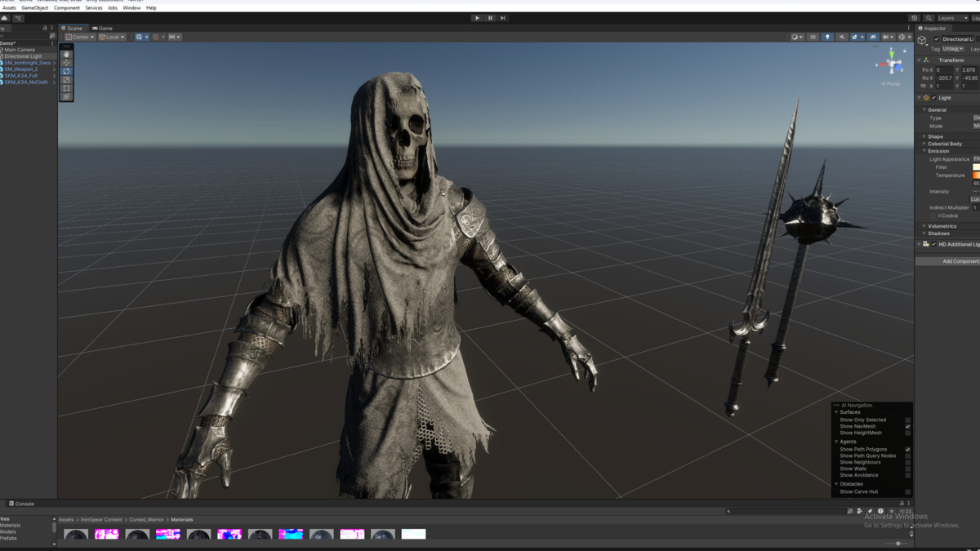The height and width of the screenshot is (551, 980).
Task: Select SM_Weapon_2 in hierarchy
Action: (21, 69)
